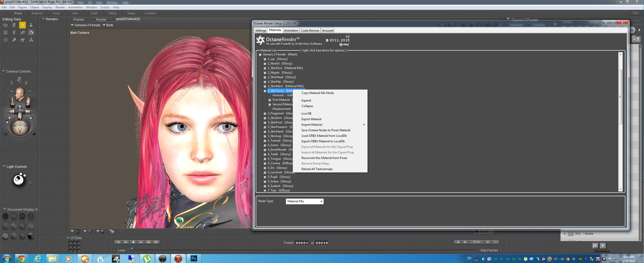644x263 pixels.
Task: Click the key icon in animation controls
Action: (x=476, y=242)
